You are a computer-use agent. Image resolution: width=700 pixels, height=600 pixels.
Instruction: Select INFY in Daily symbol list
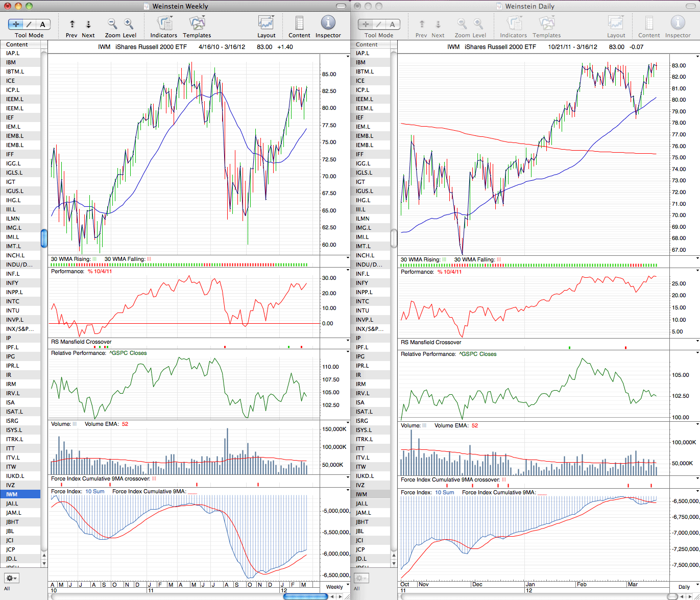[x=370, y=283]
